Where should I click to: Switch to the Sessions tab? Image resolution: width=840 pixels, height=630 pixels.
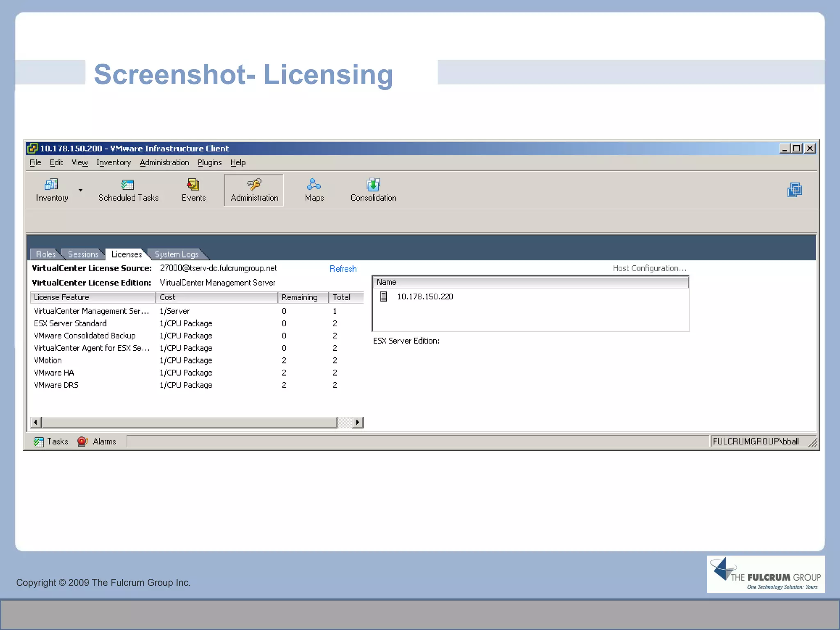(83, 254)
